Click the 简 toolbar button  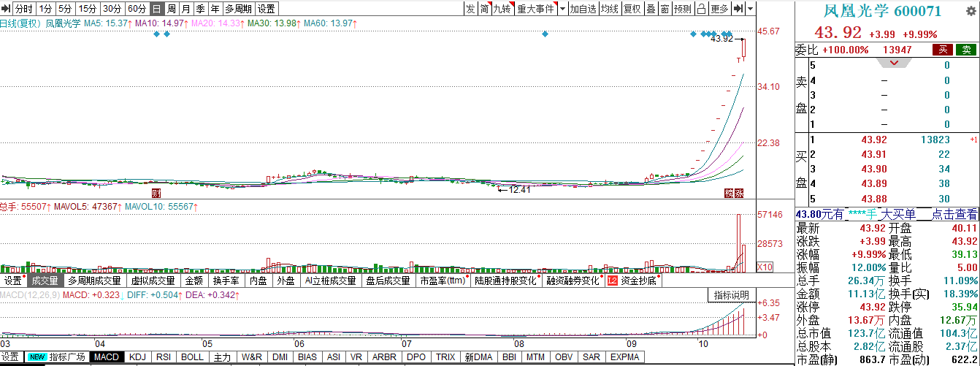coord(484,9)
